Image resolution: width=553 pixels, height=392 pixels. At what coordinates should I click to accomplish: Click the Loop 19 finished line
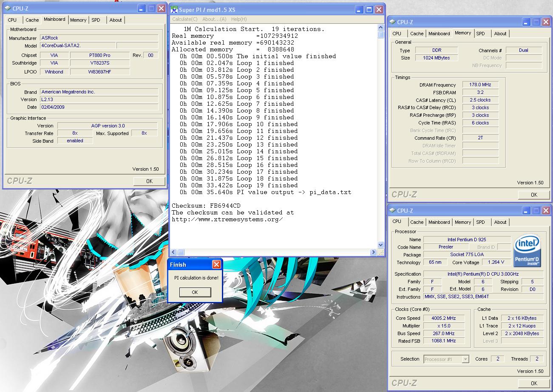[239, 186]
